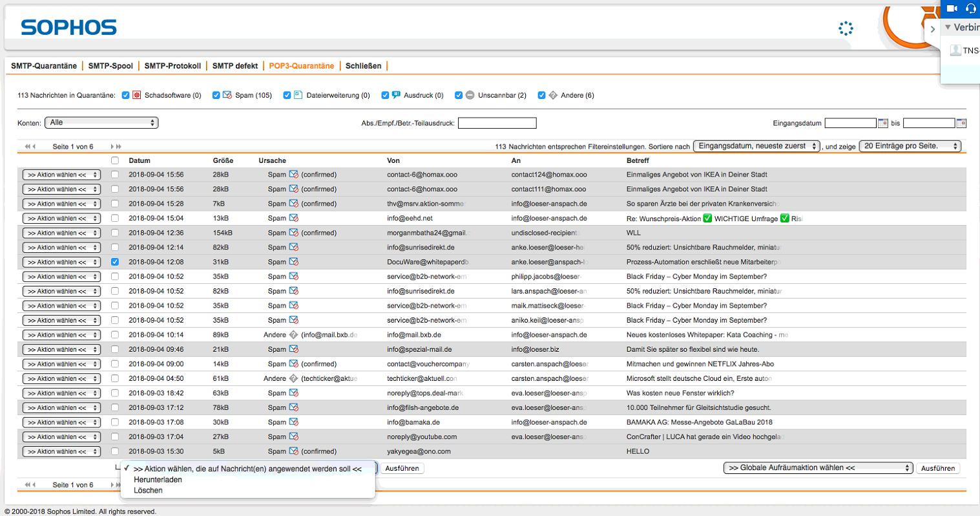Uncheck the DocuWare@whitepaperdb message checkbox
The image size is (980, 516).
(115, 262)
